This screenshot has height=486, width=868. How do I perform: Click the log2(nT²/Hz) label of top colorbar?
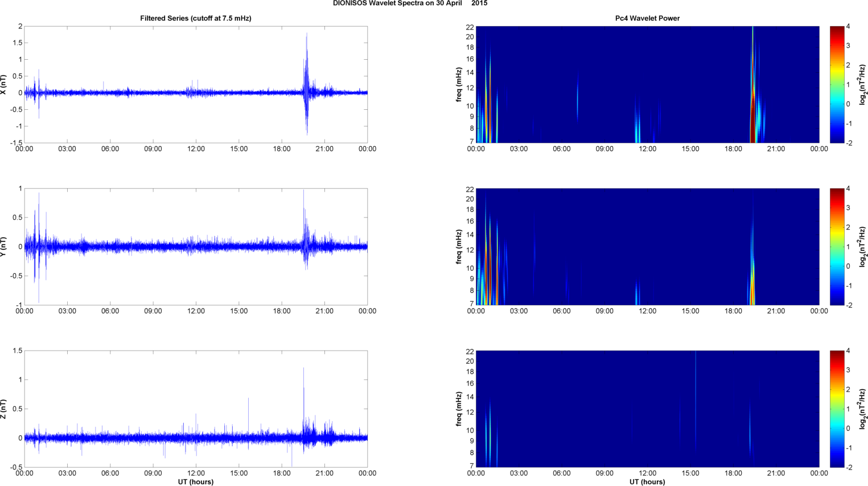(x=863, y=84)
